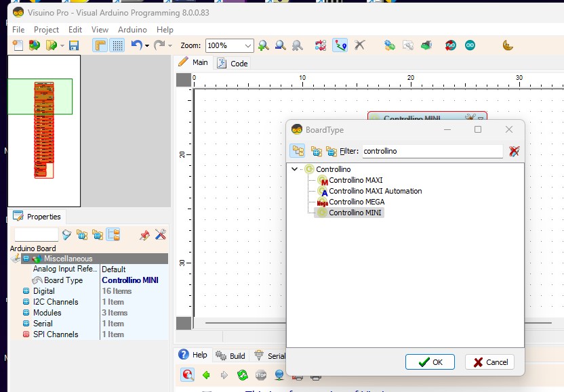Open the teal Arduino IDE icon
564x392 pixels.
(x=470, y=45)
